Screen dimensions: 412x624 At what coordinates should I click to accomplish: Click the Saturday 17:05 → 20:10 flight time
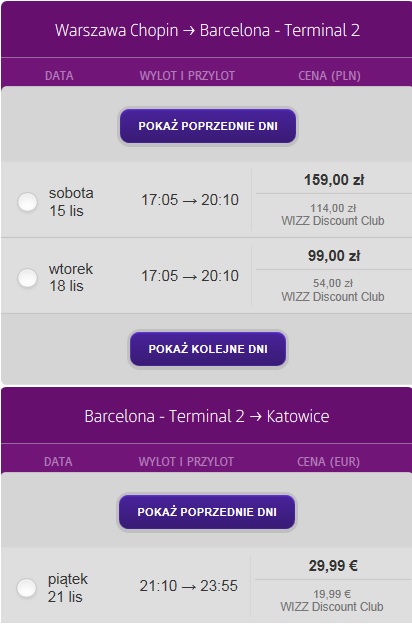pyautogui.click(x=190, y=200)
